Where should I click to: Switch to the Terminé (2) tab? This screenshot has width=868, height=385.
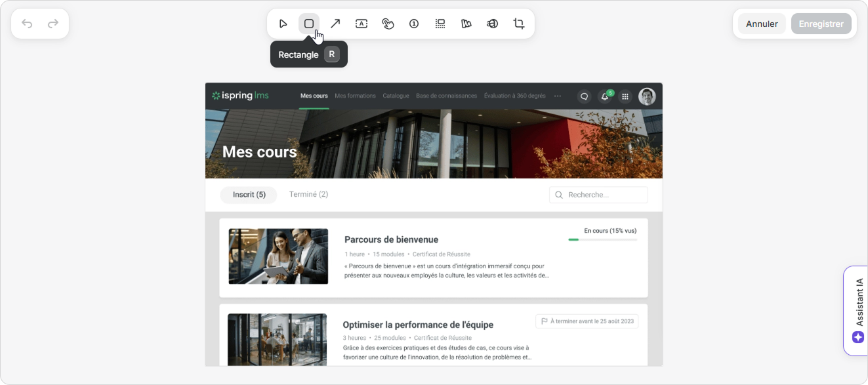click(308, 195)
